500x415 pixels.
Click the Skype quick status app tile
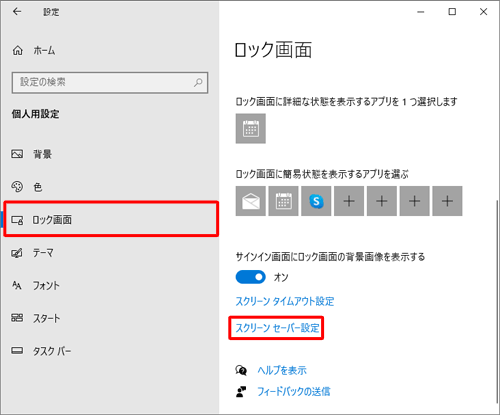[x=316, y=201]
